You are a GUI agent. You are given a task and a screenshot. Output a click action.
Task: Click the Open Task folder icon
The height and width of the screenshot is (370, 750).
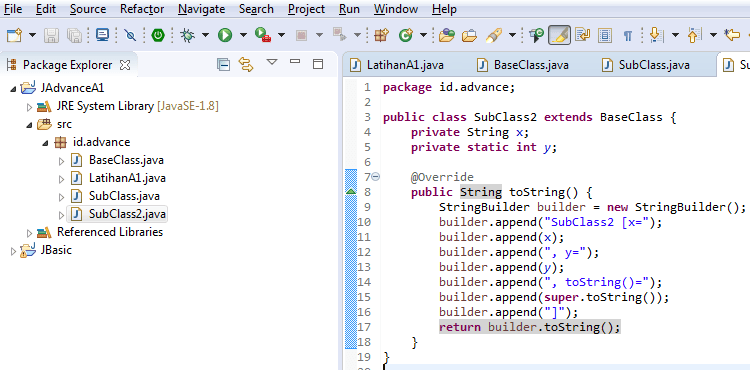click(x=470, y=35)
